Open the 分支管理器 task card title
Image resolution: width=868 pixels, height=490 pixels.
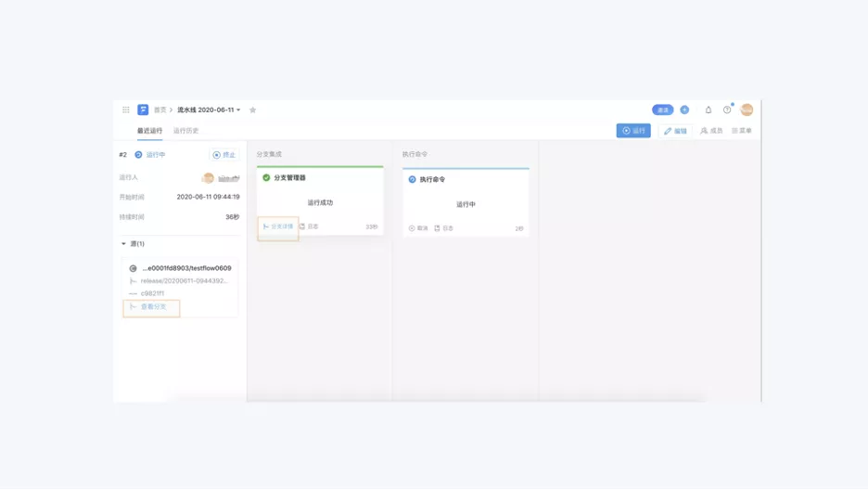pyautogui.click(x=289, y=177)
